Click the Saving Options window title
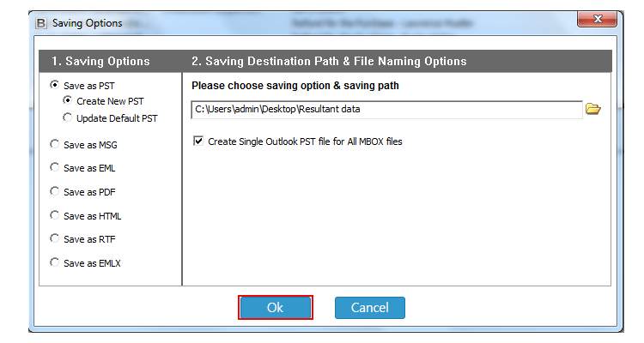The width and height of the screenshot is (644, 343). click(87, 23)
